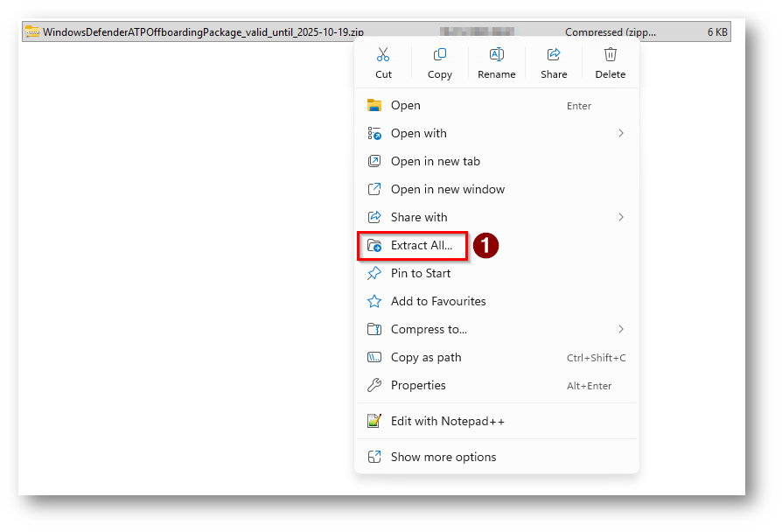Click the Cut scissors icon
The width and height of the screenshot is (782, 532).
[383, 54]
